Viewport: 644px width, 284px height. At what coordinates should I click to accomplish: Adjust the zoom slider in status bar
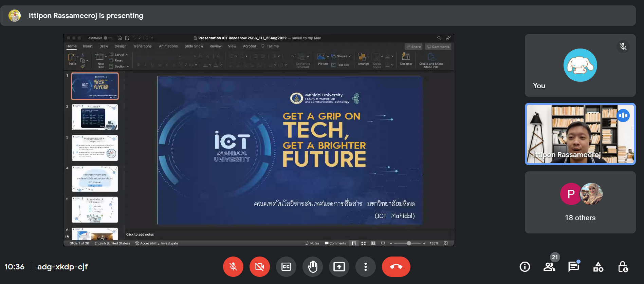409,243
